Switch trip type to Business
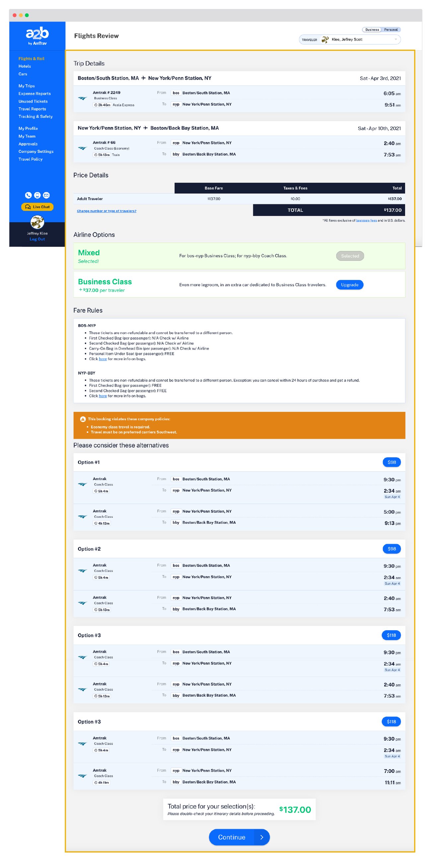 372,30
